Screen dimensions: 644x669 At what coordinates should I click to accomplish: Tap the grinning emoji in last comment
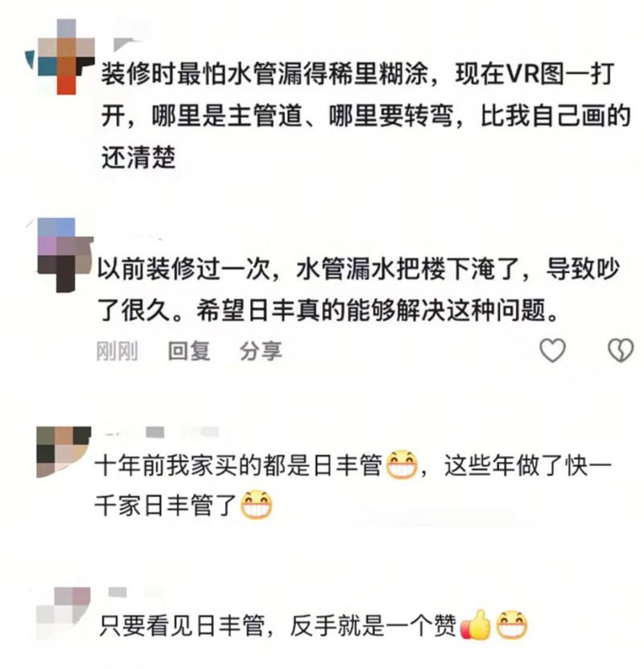point(512,625)
